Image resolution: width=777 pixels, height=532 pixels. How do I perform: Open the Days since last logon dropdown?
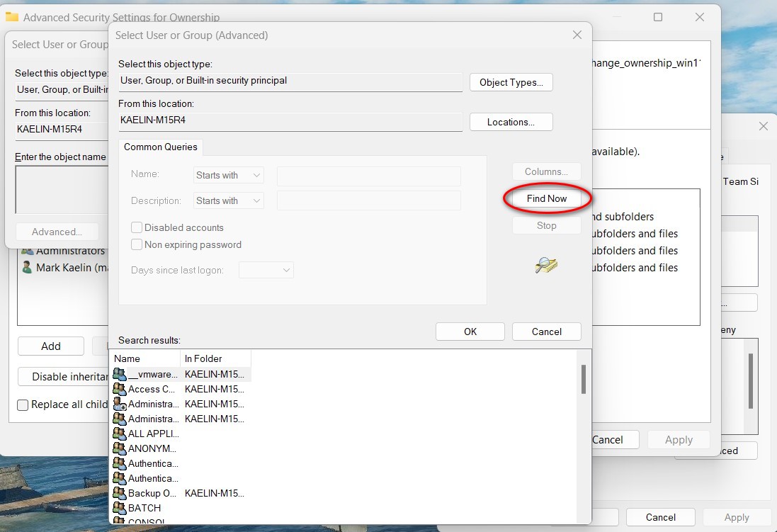click(x=266, y=270)
